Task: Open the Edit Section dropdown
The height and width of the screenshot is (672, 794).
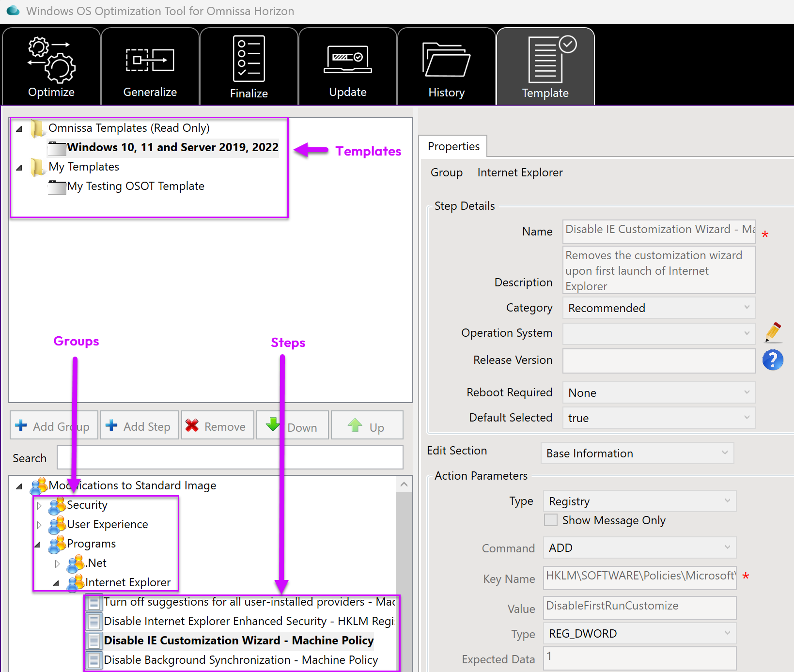Action: tap(637, 453)
